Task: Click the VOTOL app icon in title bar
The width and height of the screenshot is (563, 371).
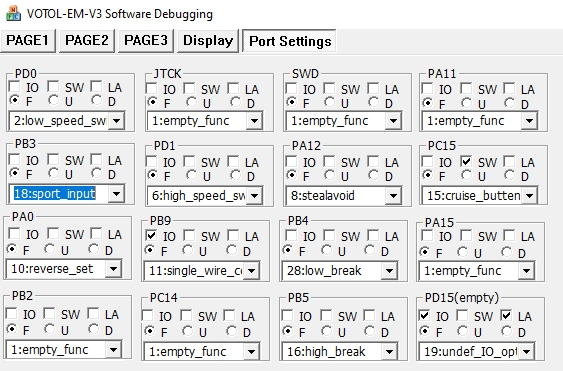Action: pyautogui.click(x=14, y=13)
